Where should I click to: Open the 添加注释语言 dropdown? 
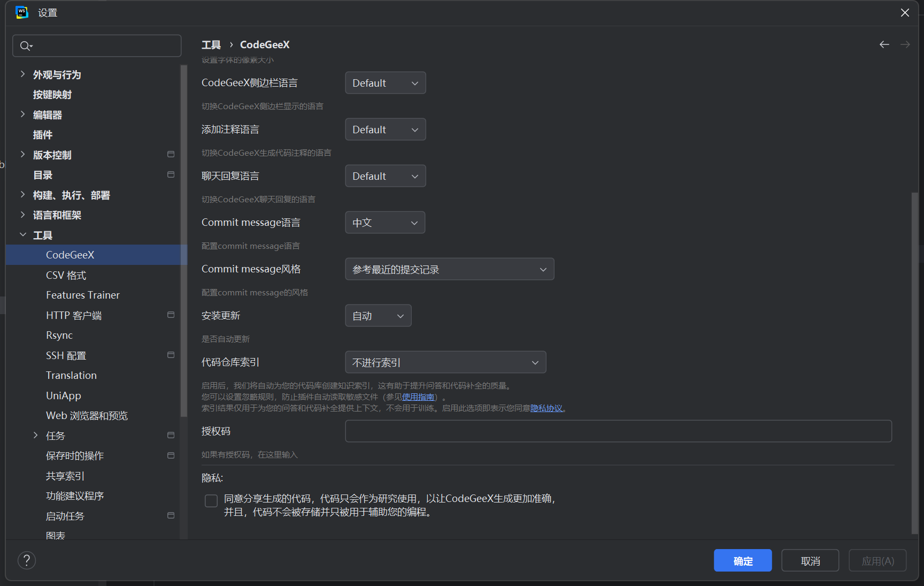(x=386, y=130)
